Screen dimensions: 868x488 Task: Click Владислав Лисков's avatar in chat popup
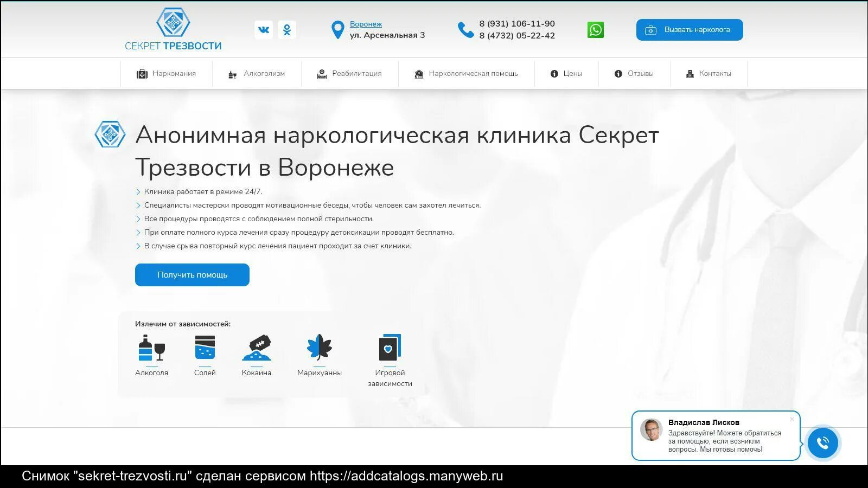tap(651, 429)
